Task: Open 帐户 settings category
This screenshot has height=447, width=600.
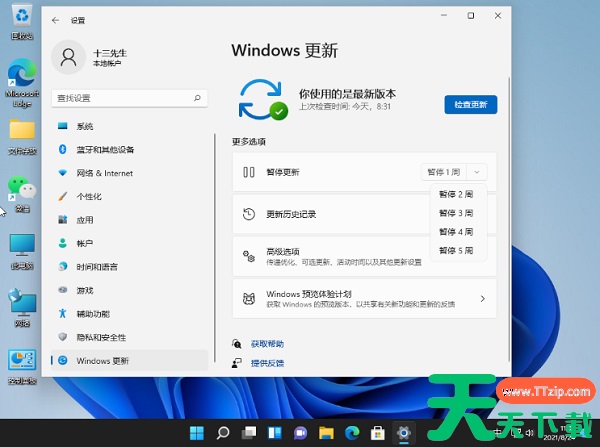Action: click(x=129, y=243)
